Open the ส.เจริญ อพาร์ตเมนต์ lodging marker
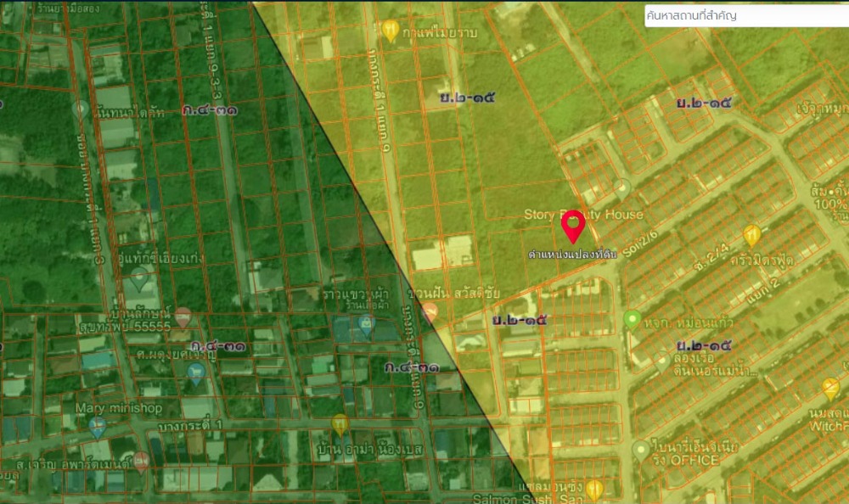The width and height of the screenshot is (849, 504). pyautogui.click(x=141, y=461)
